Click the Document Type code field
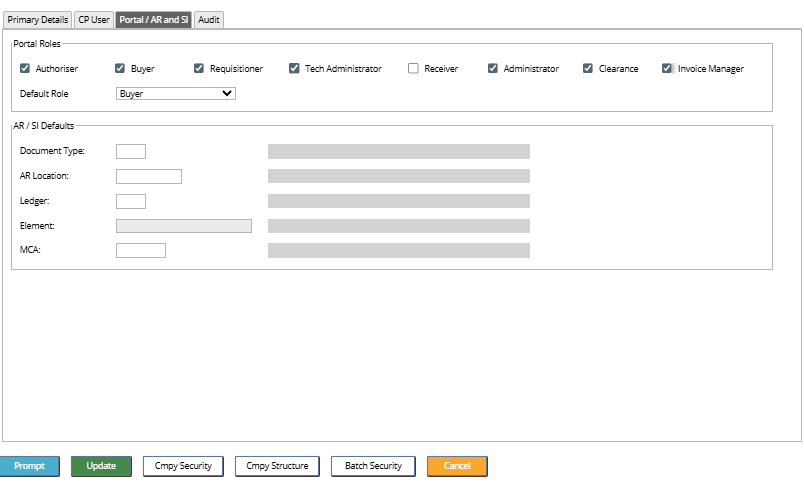The height and width of the screenshot is (482, 804). (131, 151)
